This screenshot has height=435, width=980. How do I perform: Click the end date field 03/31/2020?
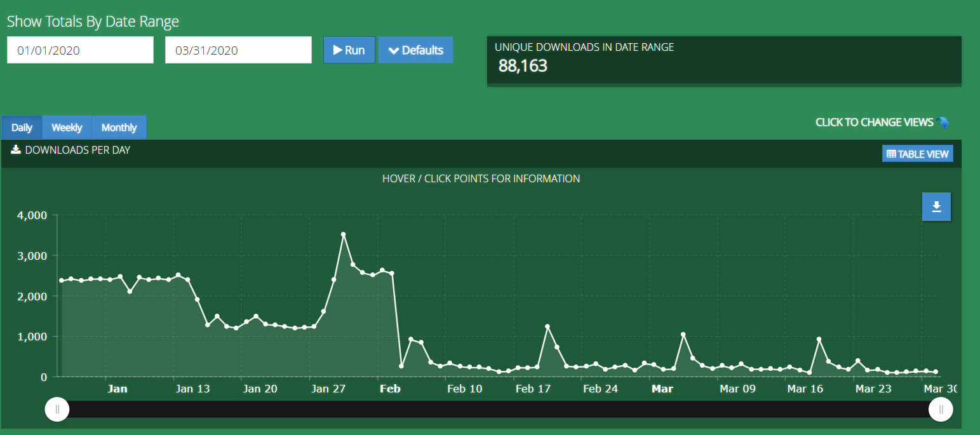[238, 50]
